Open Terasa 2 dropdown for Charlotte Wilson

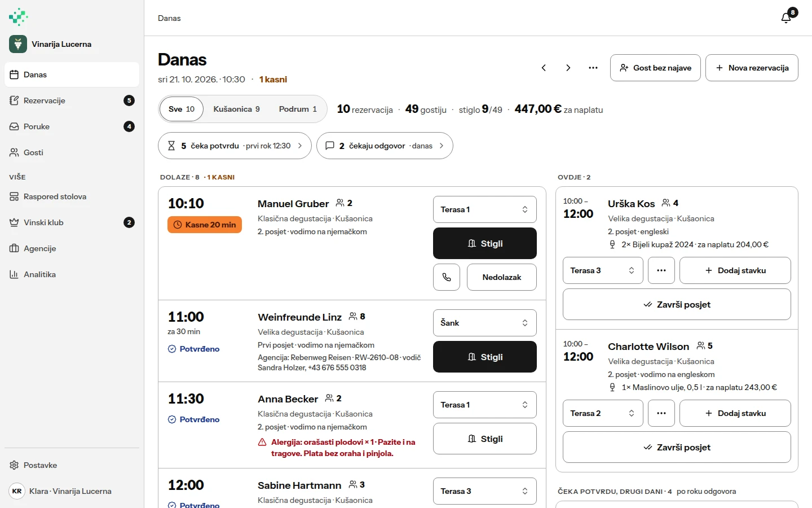[x=603, y=413]
